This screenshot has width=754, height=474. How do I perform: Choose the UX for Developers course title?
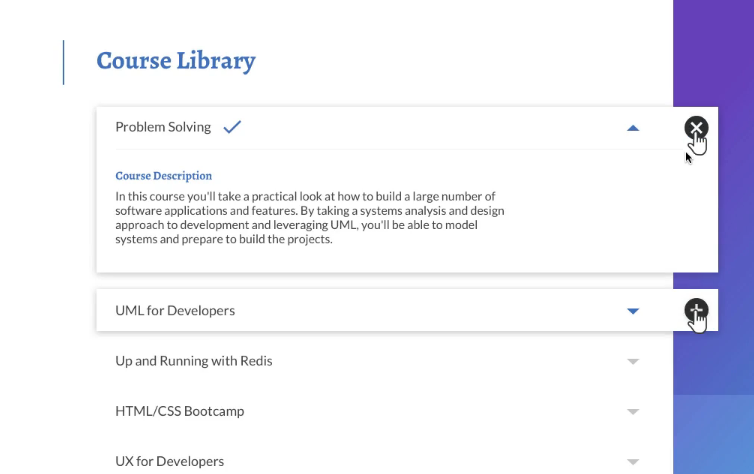pyautogui.click(x=169, y=461)
